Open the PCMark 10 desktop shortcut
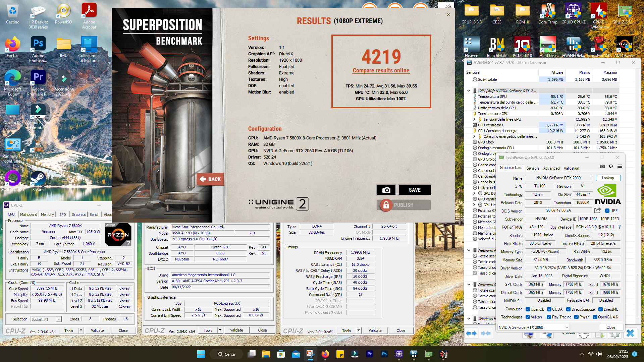Image resolution: width=644 pixels, height=362 pixels. (x=522, y=47)
